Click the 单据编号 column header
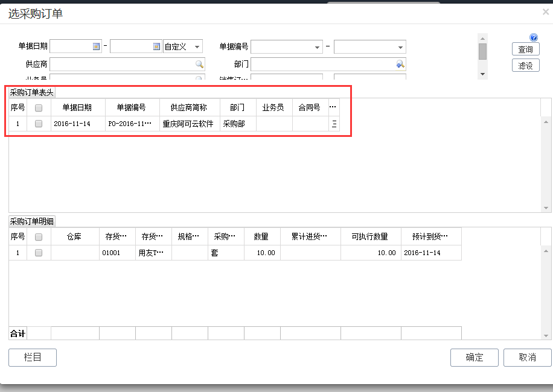This screenshot has height=392, width=553. tap(132, 107)
